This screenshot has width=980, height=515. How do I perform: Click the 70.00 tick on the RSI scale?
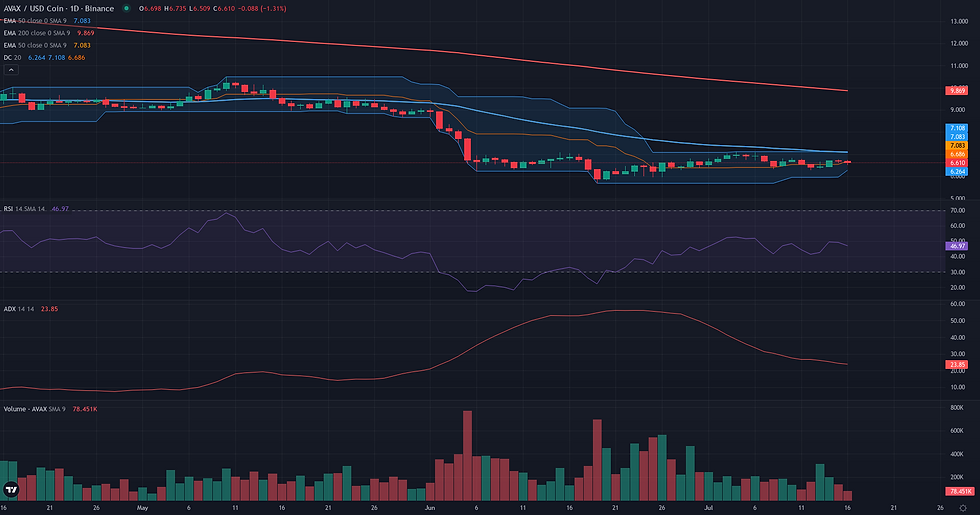pyautogui.click(x=958, y=211)
